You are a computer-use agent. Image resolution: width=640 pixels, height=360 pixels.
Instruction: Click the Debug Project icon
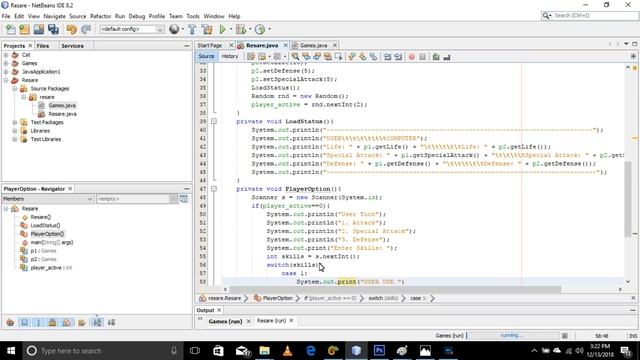(241, 29)
